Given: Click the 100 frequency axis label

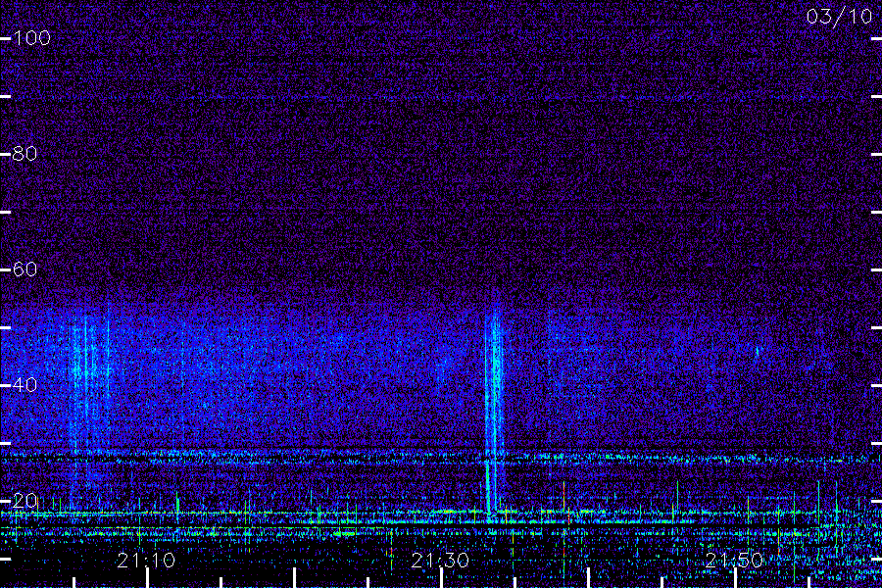Looking at the screenshot, I should point(31,38).
